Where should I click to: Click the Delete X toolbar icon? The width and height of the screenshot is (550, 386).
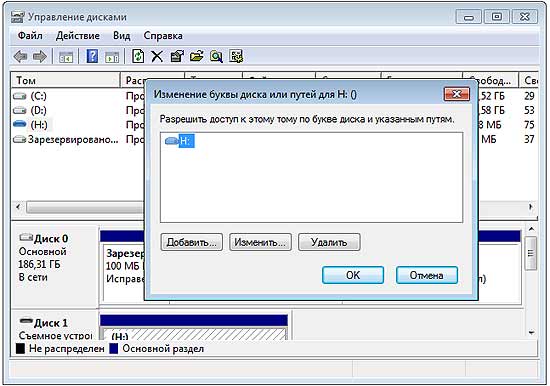(x=157, y=56)
